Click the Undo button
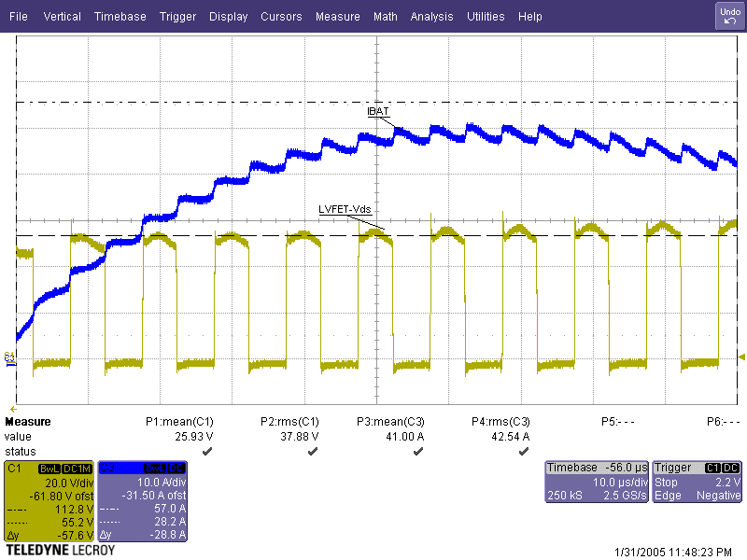 coord(729,15)
